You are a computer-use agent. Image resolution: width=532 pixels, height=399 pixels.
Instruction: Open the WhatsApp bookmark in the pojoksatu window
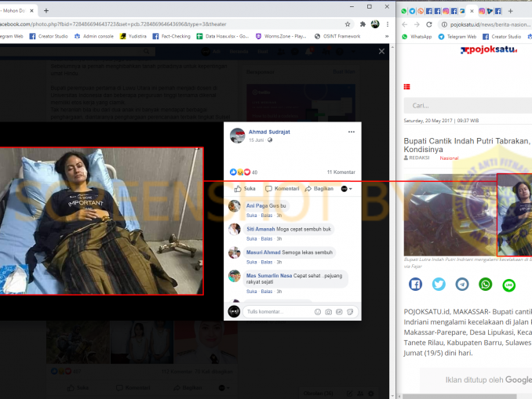[x=417, y=37]
